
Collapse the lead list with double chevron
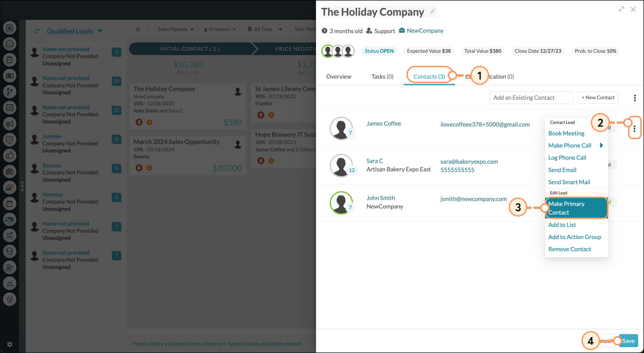coord(138,29)
